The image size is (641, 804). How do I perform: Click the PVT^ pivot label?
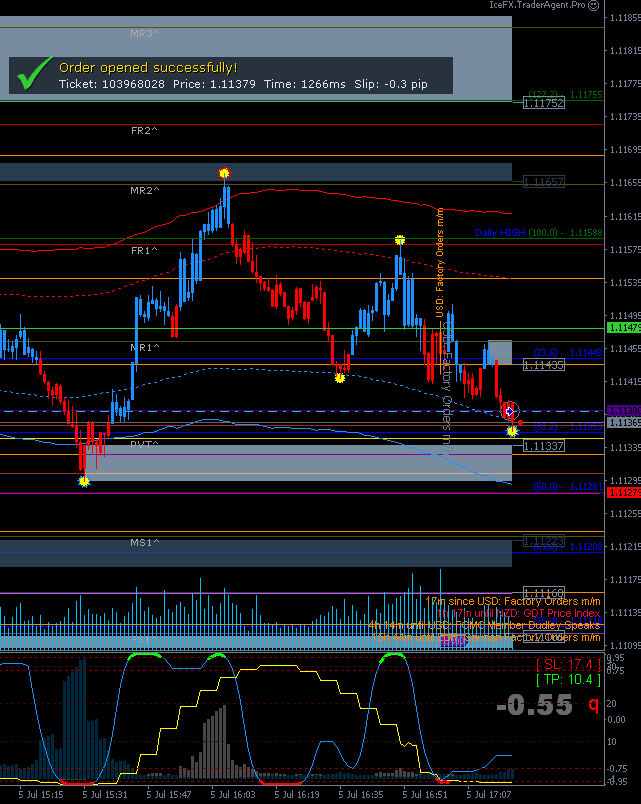pos(144,444)
